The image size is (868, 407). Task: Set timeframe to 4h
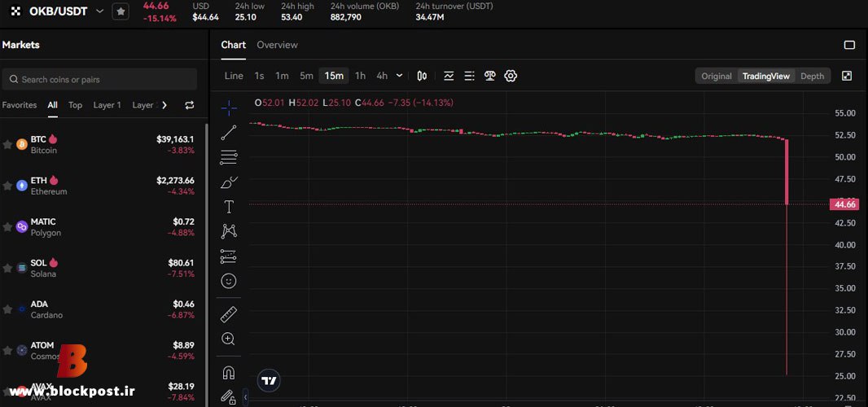382,76
